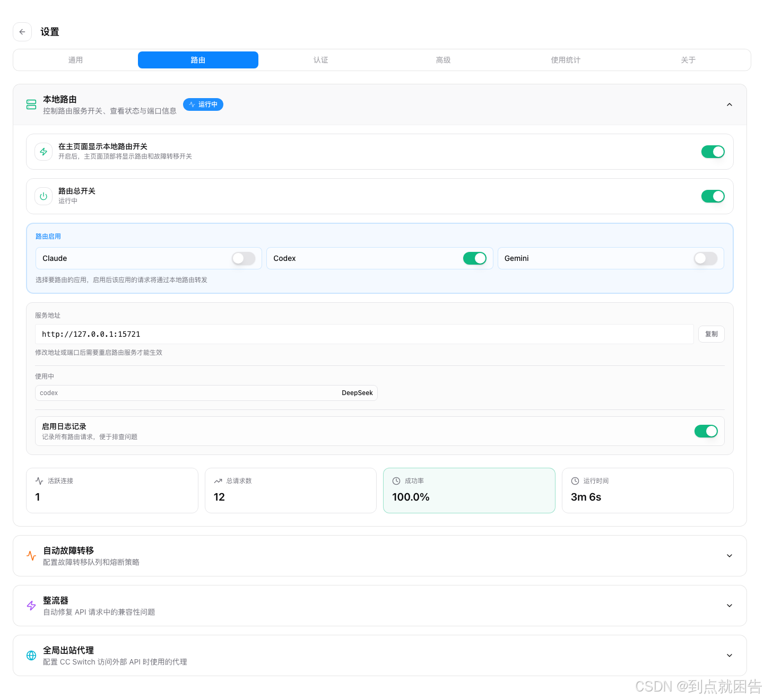Click the 成功率 value 100.0%
The height and width of the screenshot is (700, 764).
point(411,497)
